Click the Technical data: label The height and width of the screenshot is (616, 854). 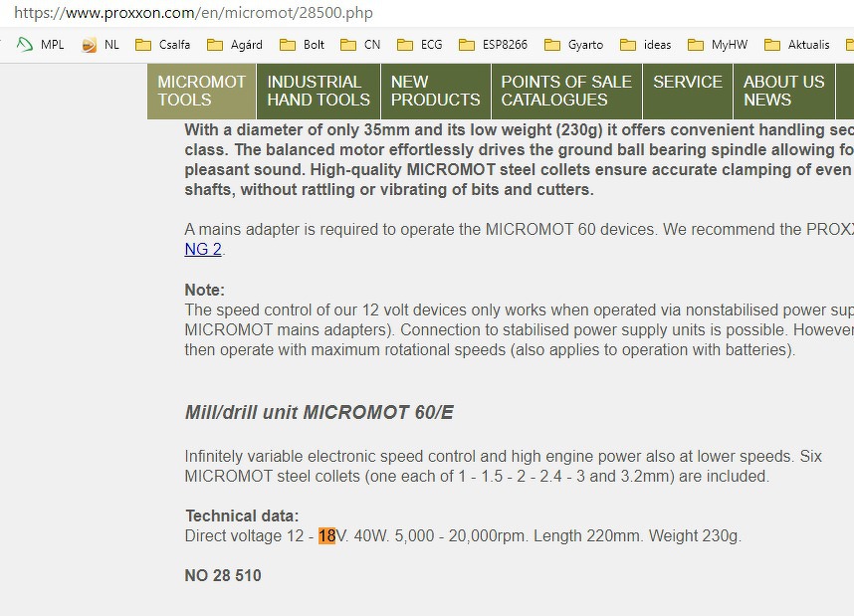tap(243, 515)
